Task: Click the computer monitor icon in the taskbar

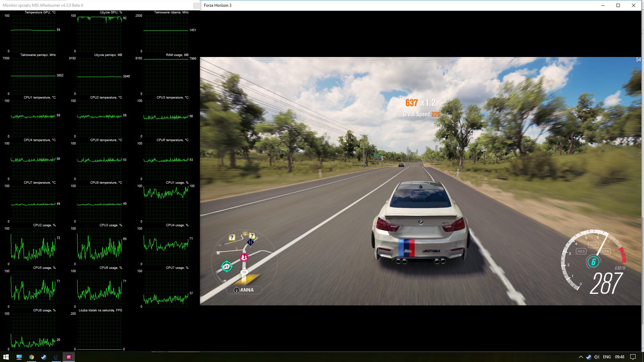Action: tap(19, 357)
